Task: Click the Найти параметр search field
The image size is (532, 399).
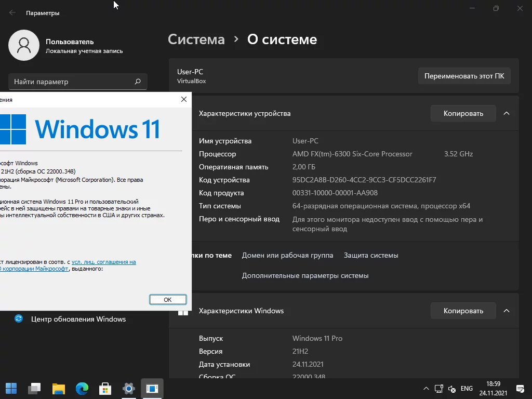Action: coord(73,82)
